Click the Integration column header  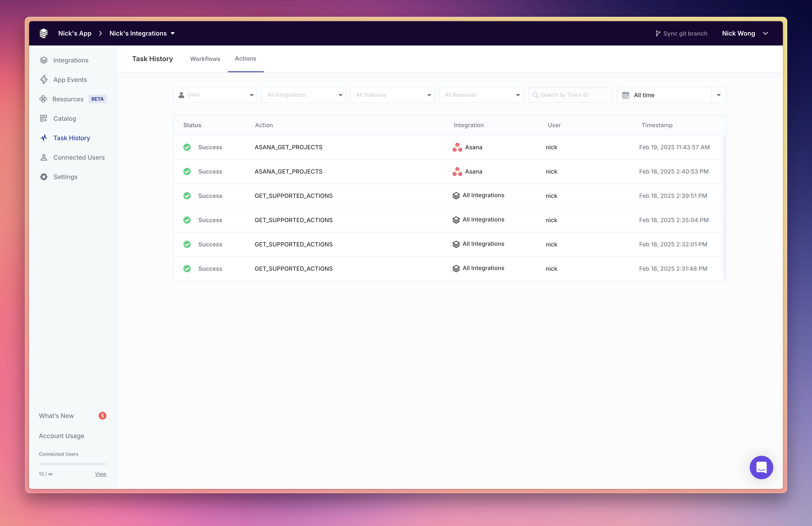tap(468, 125)
